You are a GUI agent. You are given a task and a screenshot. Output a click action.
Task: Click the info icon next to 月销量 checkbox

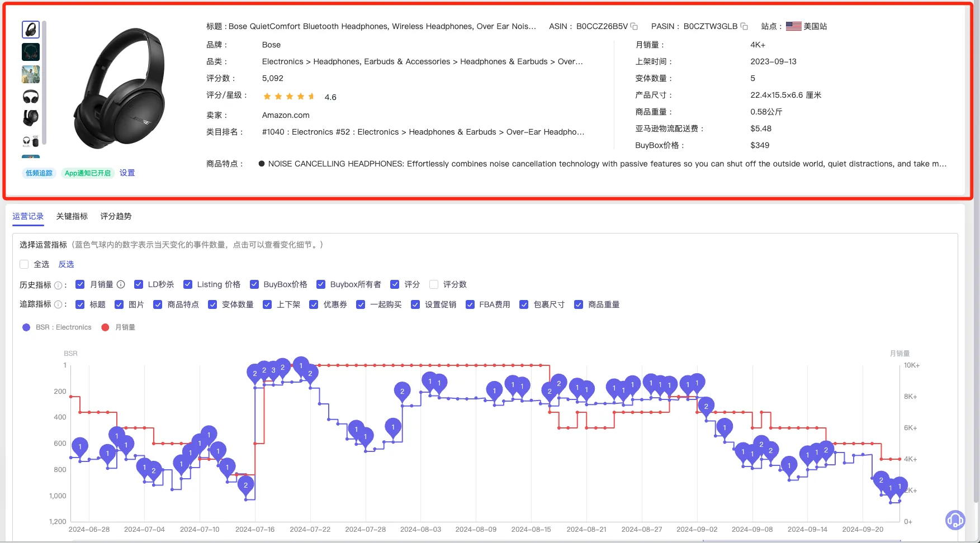coord(121,284)
